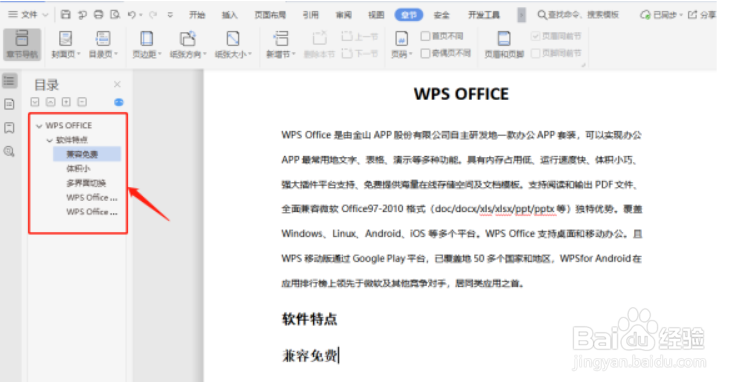The height and width of the screenshot is (388, 747).
Task: Go to next section with 下一节
Action: (360, 53)
